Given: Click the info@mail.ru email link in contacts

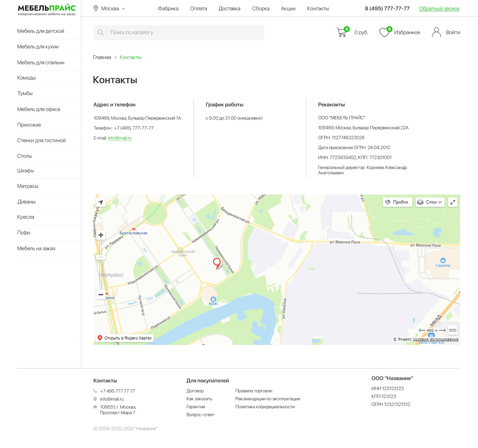Looking at the screenshot, I should pyautogui.click(x=120, y=138).
